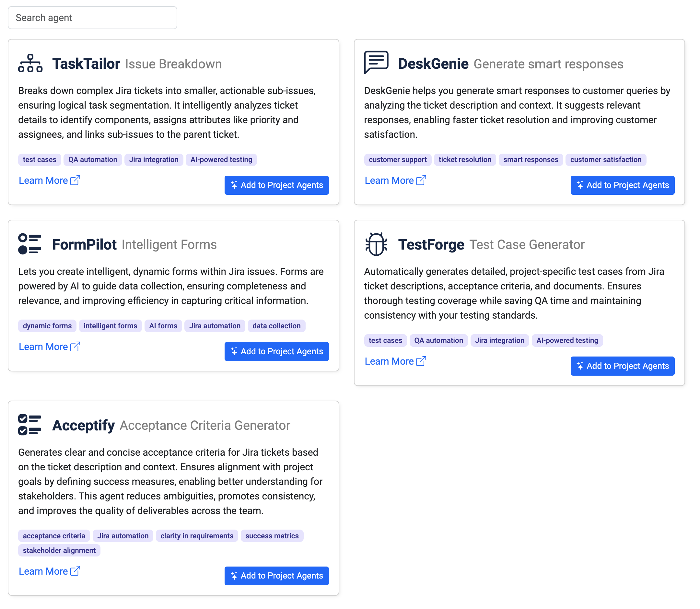
Task: Add Acceptify to Project Agents
Action: coord(276,576)
